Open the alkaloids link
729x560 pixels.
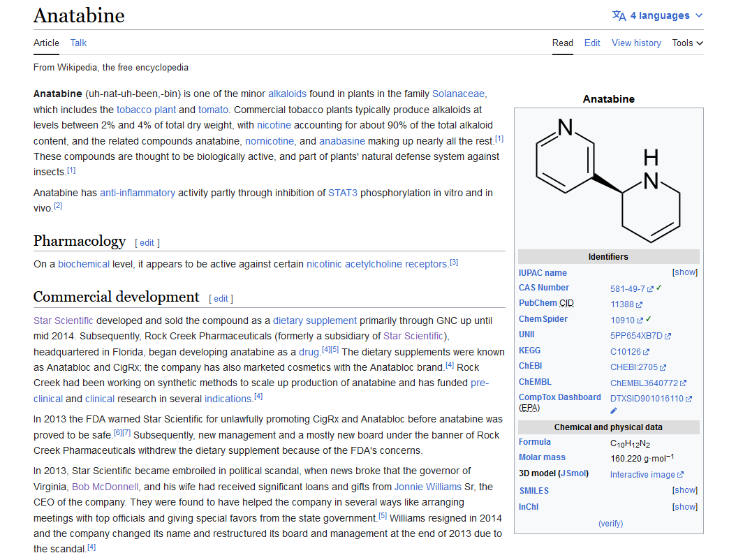point(287,94)
